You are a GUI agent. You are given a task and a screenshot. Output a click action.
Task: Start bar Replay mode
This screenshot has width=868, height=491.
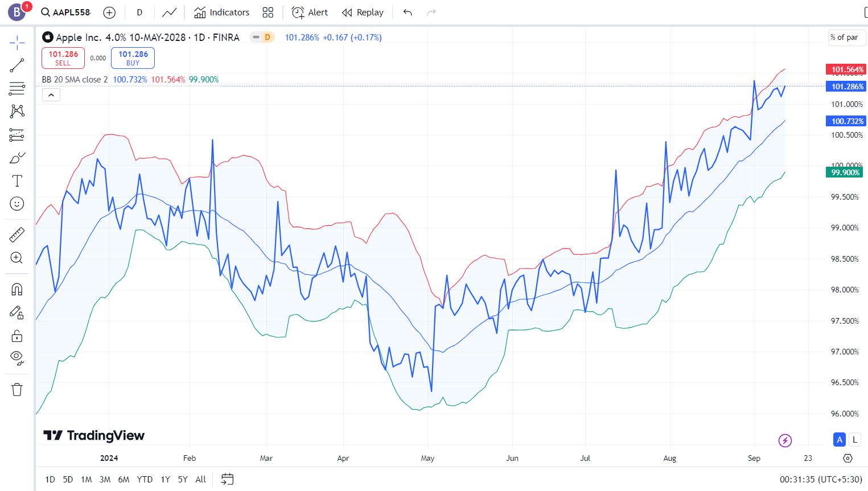click(363, 13)
